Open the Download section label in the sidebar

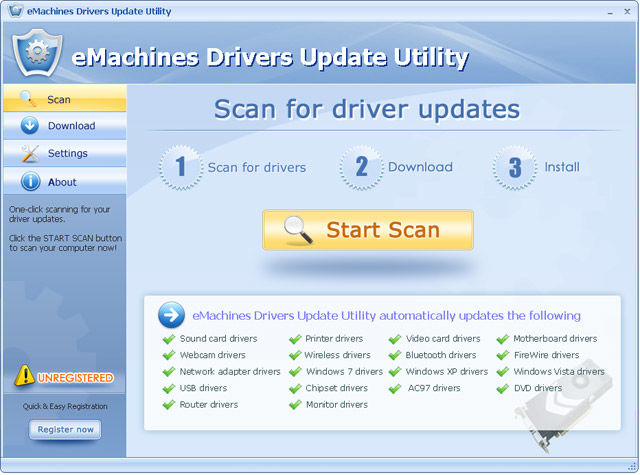click(x=71, y=126)
